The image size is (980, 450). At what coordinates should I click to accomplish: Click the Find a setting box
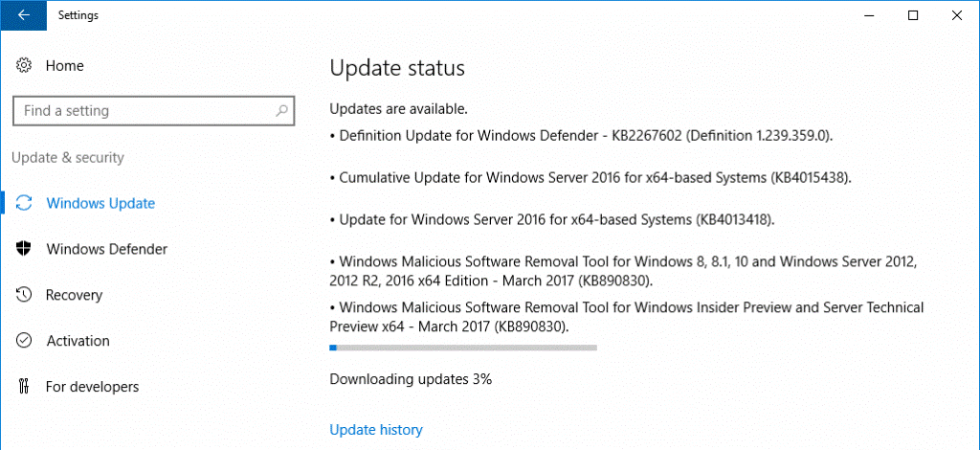pyautogui.click(x=154, y=111)
